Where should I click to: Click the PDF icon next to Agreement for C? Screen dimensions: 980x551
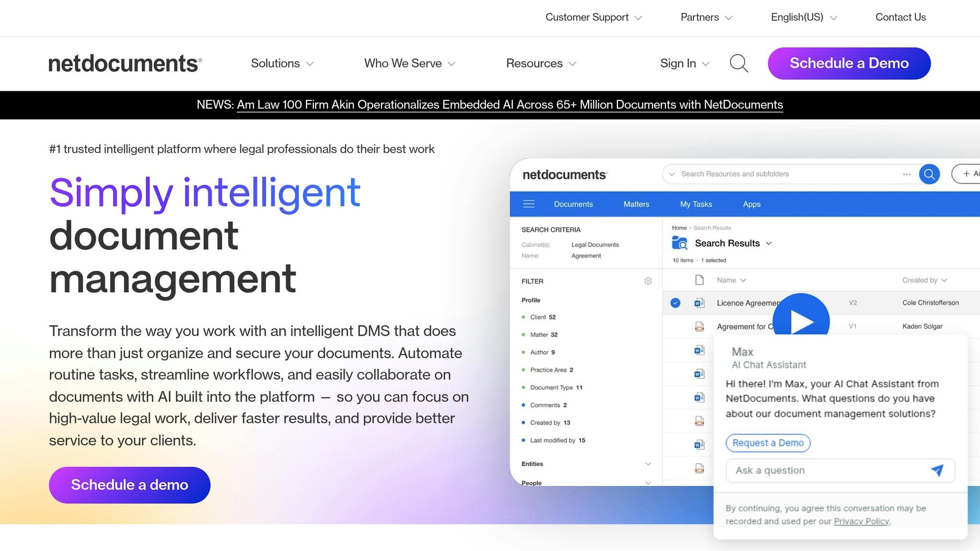[699, 327]
